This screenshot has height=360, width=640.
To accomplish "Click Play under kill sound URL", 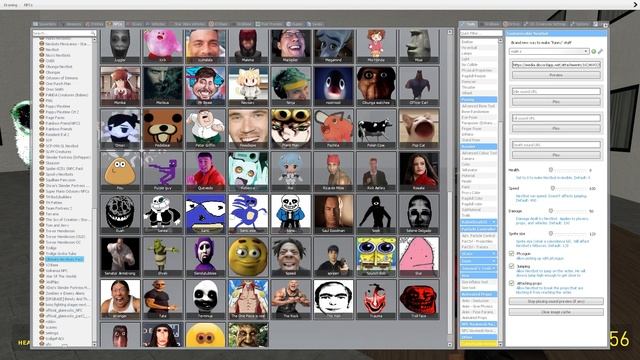I will (x=556, y=128).
